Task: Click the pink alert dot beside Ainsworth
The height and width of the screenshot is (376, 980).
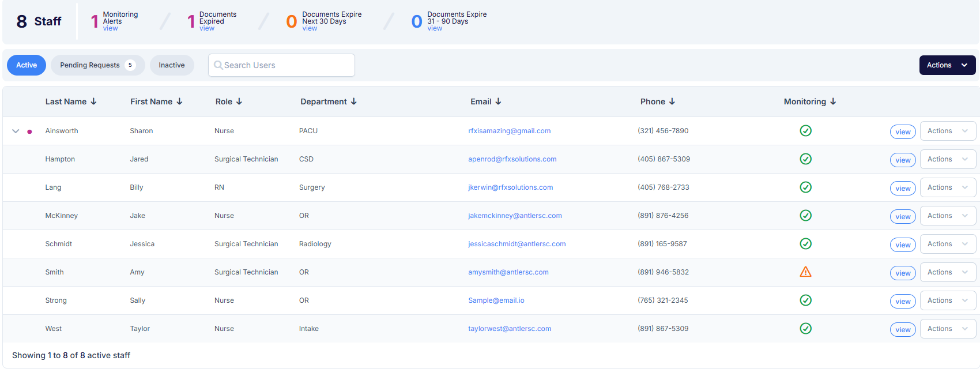Action: (29, 131)
